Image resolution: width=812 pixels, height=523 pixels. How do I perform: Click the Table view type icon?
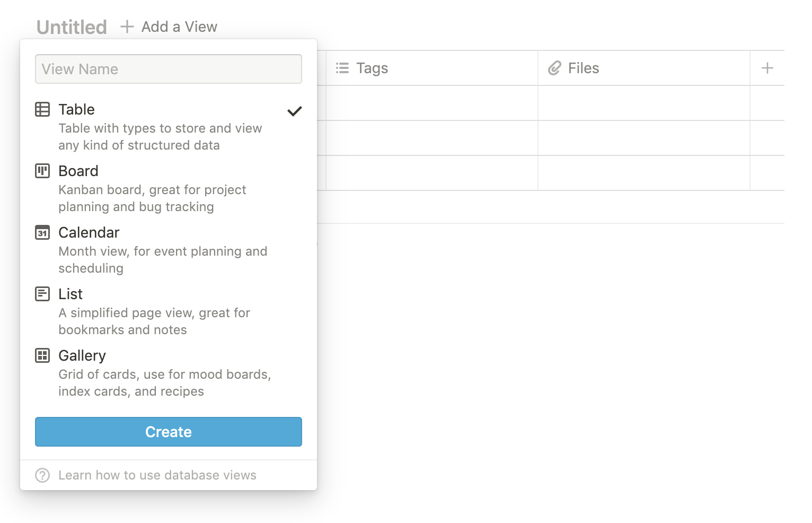42,109
